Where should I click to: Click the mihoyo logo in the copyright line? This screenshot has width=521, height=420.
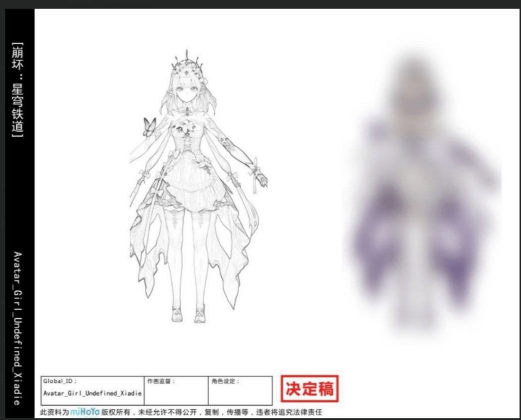85,412
